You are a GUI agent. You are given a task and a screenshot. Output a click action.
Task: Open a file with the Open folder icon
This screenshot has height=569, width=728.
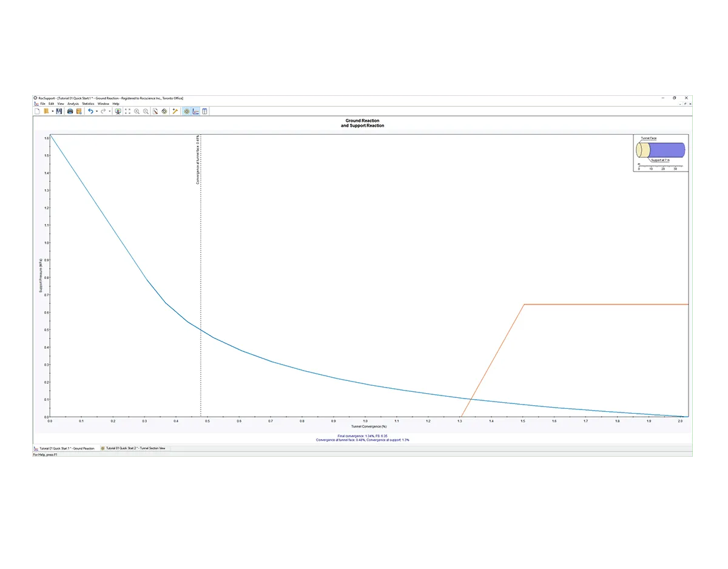(45, 112)
